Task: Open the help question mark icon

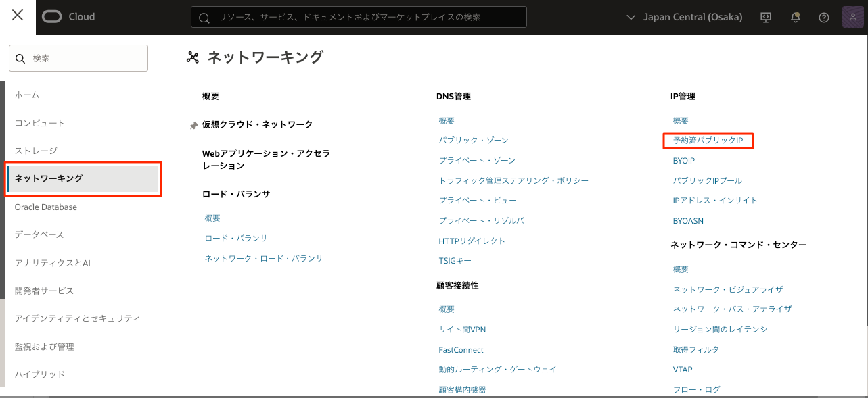Action: coord(823,18)
